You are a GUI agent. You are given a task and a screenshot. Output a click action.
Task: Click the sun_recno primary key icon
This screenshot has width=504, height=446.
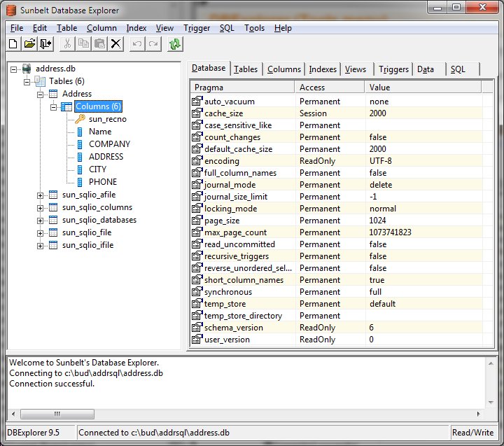pyautogui.click(x=80, y=119)
